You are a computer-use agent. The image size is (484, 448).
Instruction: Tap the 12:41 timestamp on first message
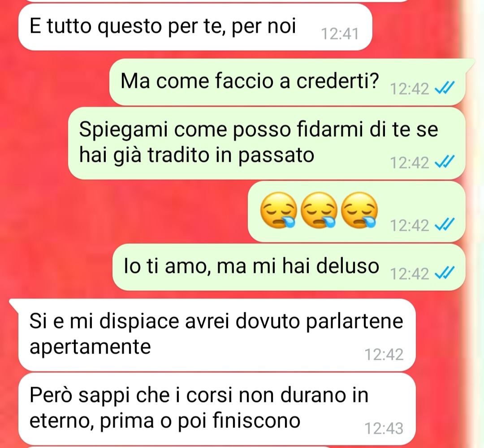[340, 34]
